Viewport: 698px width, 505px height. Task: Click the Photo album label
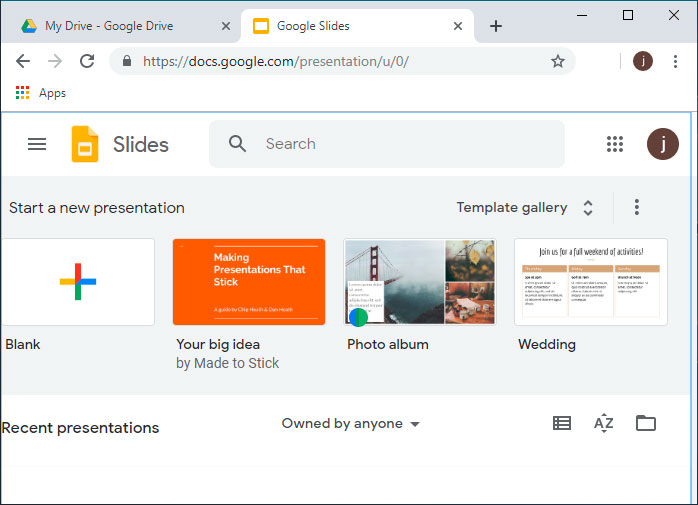click(388, 344)
